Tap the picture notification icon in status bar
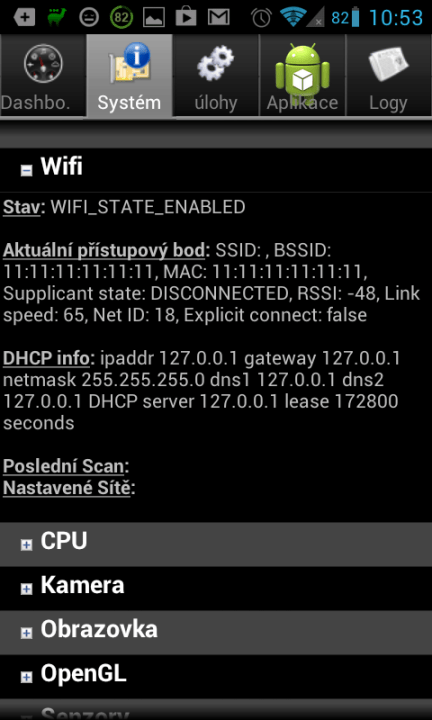 154,17
